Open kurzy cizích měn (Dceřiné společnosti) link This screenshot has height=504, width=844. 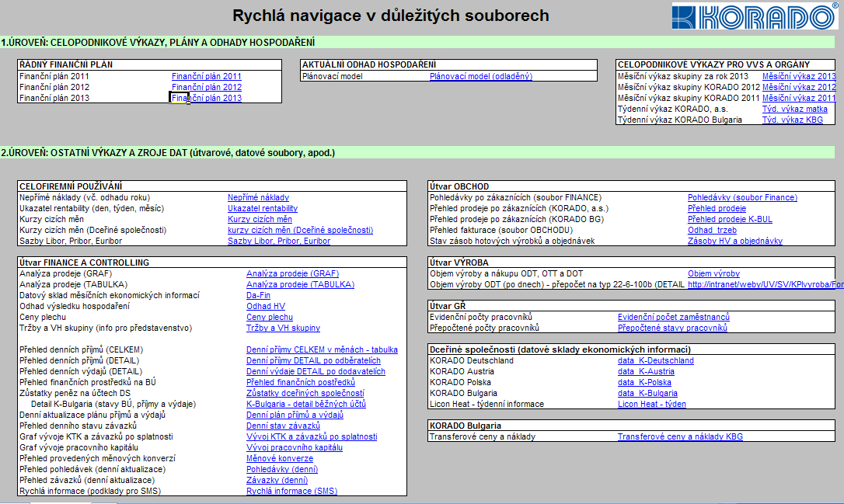click(x=300, y=230)
